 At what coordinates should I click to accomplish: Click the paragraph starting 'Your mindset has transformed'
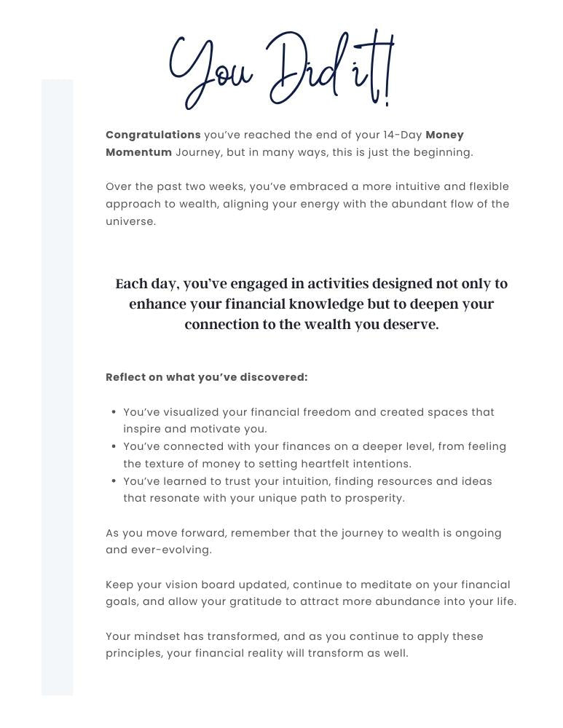point(294,644)
